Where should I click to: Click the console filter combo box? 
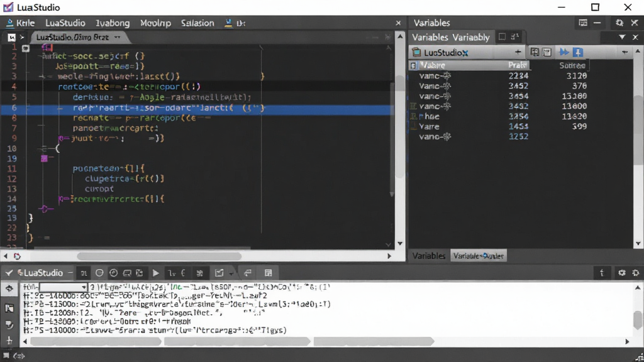(x=62, y=287)
